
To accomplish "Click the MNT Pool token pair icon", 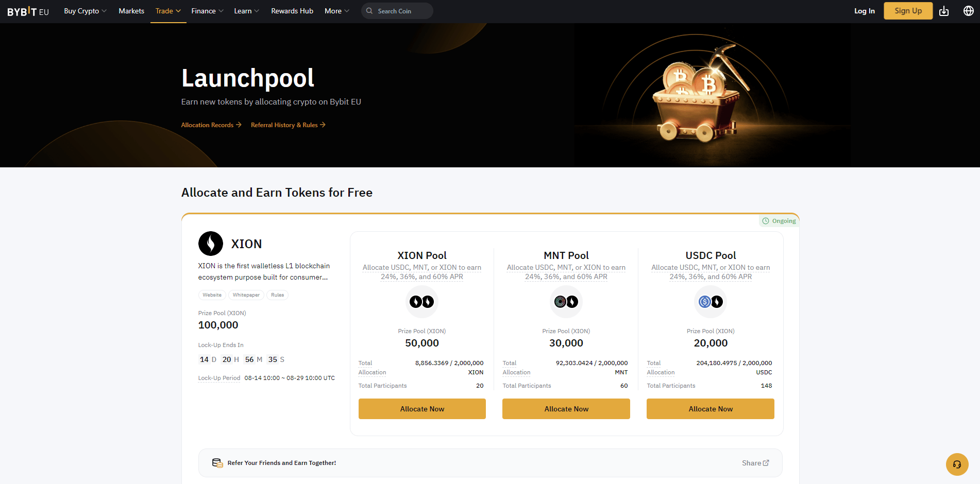I will pos(566,302).
